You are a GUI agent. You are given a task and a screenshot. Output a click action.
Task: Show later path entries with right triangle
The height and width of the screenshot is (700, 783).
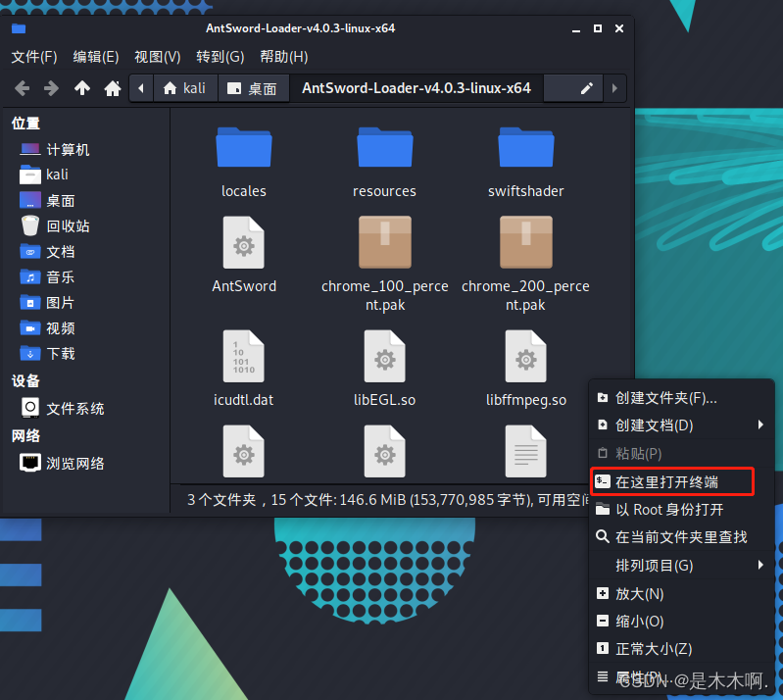[614, 88]
